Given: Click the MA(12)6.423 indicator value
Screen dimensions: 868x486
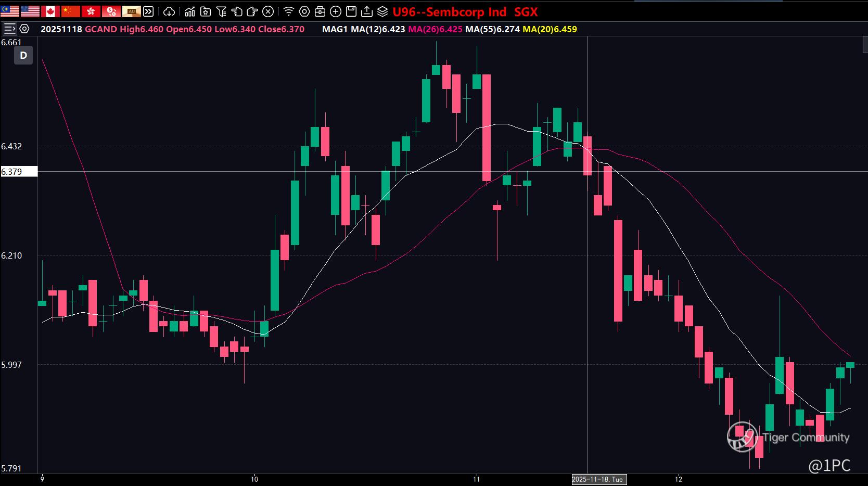Looking at the screenshot, I should tap(378, 29).
